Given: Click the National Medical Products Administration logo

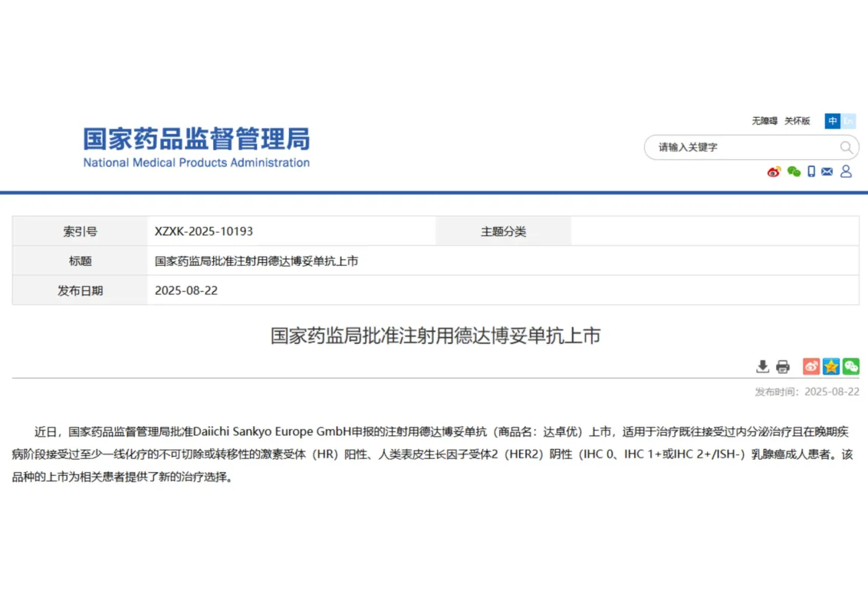Looking at the screenshot, I should coord(196,147).
